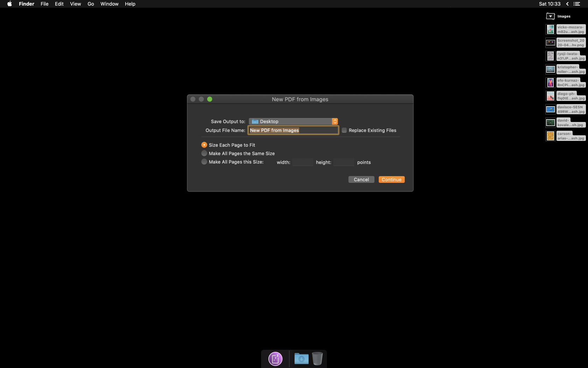Click kristopher-roller file name label
The image size is (588, 368).
pyautogui.click(x=571, y=69)
